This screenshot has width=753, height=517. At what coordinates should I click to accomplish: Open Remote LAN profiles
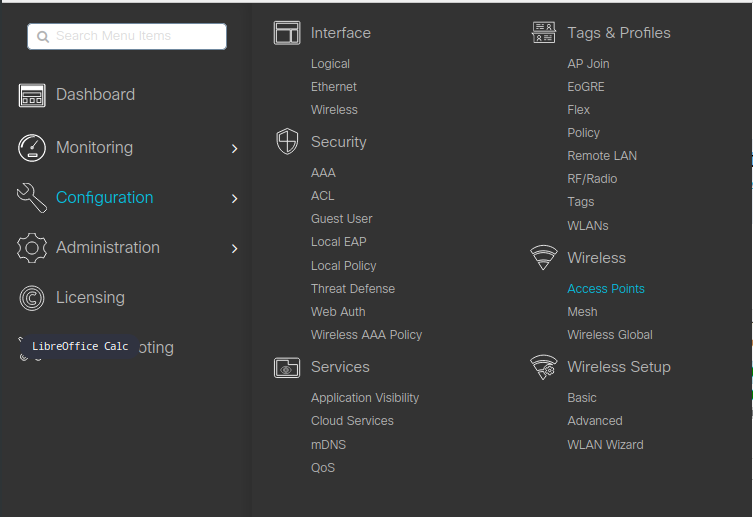602,156
